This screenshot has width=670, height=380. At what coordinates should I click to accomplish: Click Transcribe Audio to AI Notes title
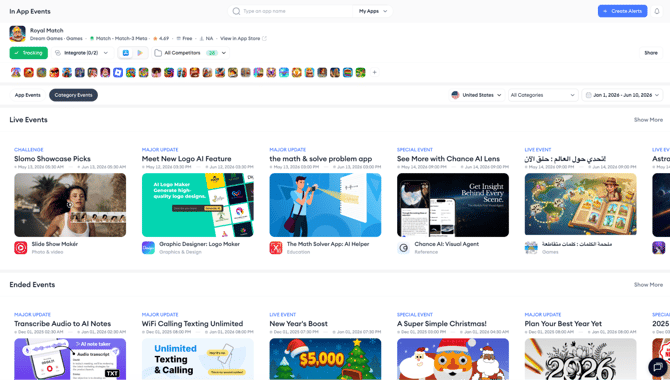[x=62, y=324]
